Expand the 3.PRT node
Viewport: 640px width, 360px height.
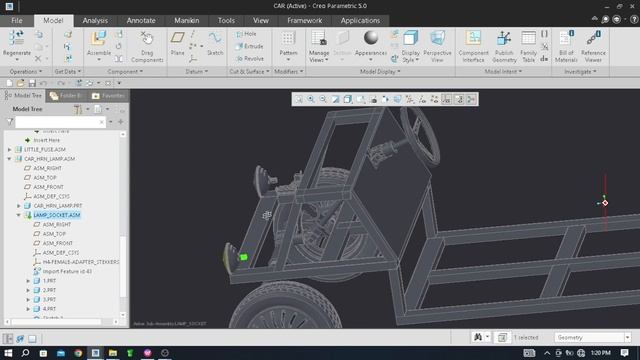click(28, 300)
